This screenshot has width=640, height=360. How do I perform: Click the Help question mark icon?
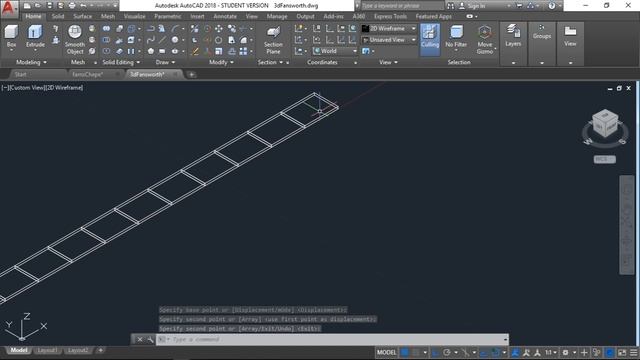(x=552, y=6)
